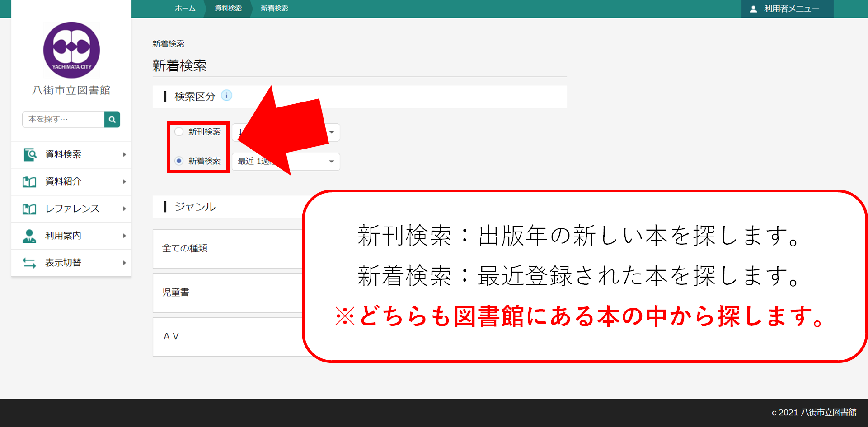Click the magnifier search button in sidebar
The width and height of the screenshot is (868, 427).
(x=112, y=120)
